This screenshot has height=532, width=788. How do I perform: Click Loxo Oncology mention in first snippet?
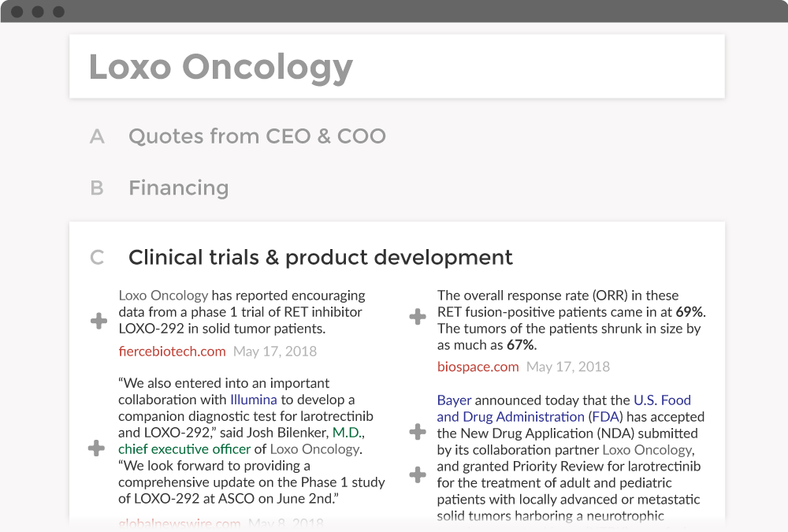[x=163, y=296]
